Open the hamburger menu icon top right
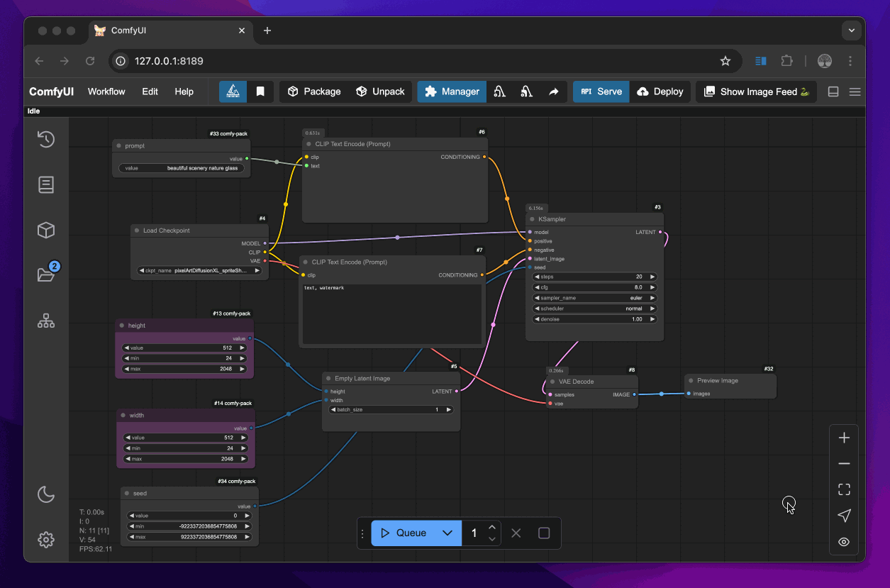This screenshot has height=588, width=890. point(855,91)
